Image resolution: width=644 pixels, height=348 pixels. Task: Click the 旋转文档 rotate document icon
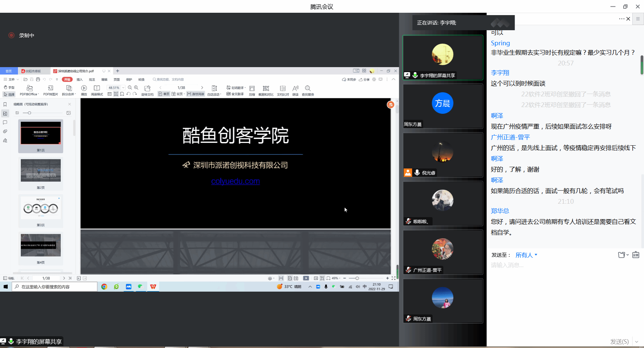click(147, 88)
